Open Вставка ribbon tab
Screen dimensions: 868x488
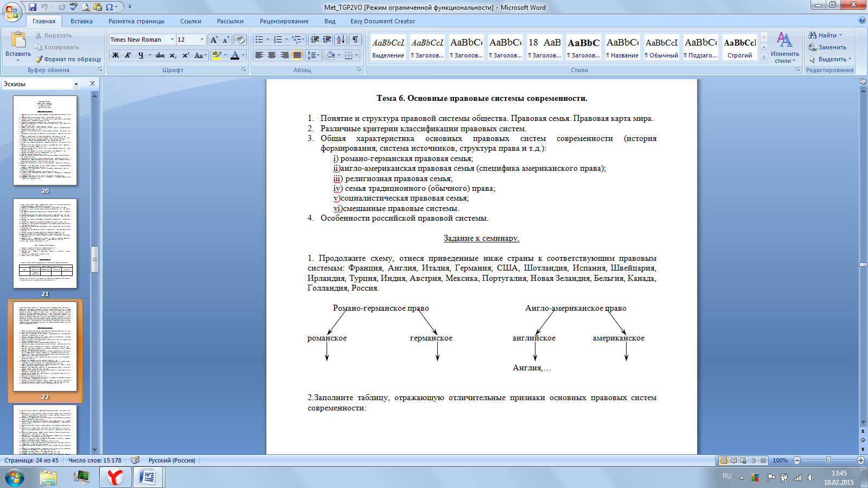point(81,21)
